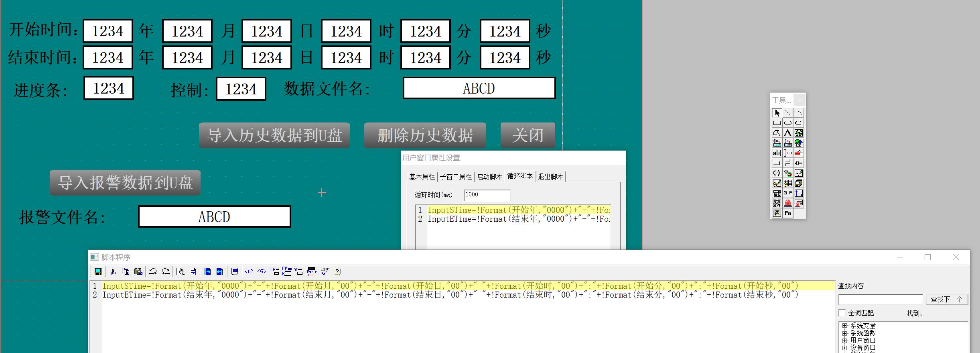Paste with the clipboard icon in script editor
The image size is (980, 353).
pos(138,271)
